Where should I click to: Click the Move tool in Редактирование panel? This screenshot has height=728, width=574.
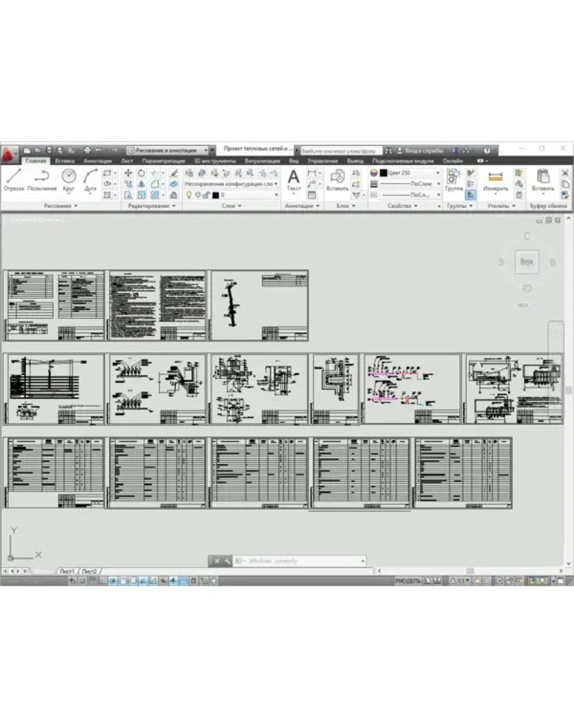tap(128, 173)
